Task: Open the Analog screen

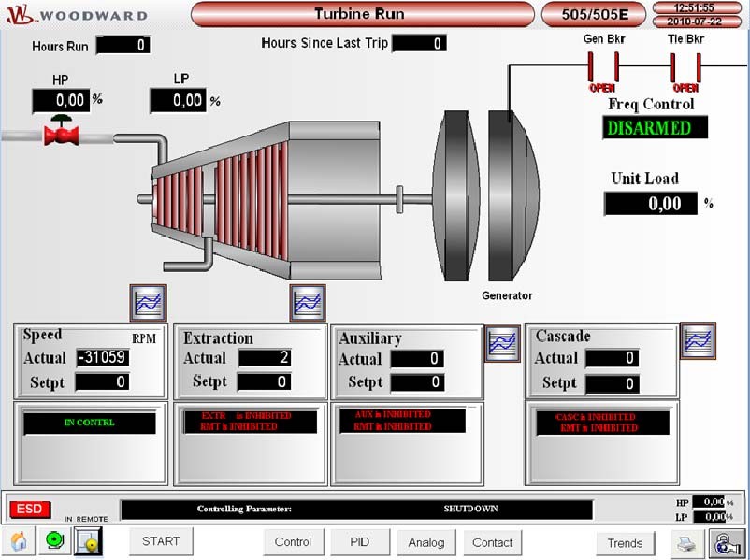Action: click(426, 543)
